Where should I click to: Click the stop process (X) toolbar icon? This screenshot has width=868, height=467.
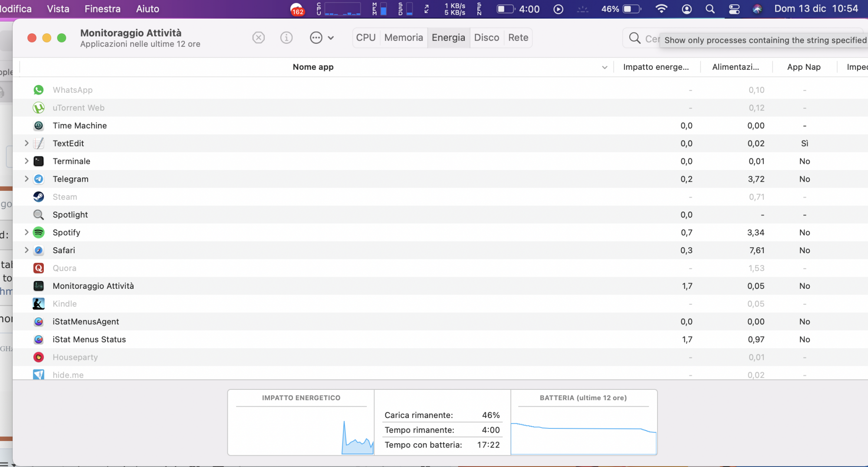click(x=259, y=38)
